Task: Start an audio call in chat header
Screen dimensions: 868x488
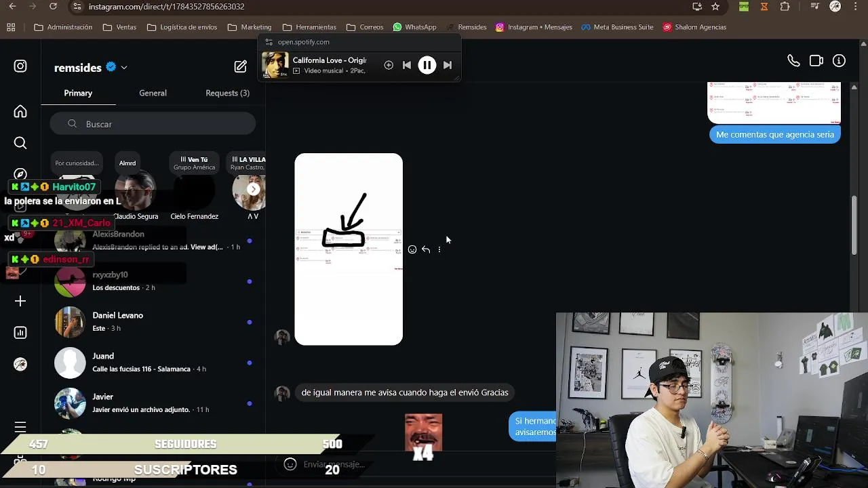Action: (793, 60)
